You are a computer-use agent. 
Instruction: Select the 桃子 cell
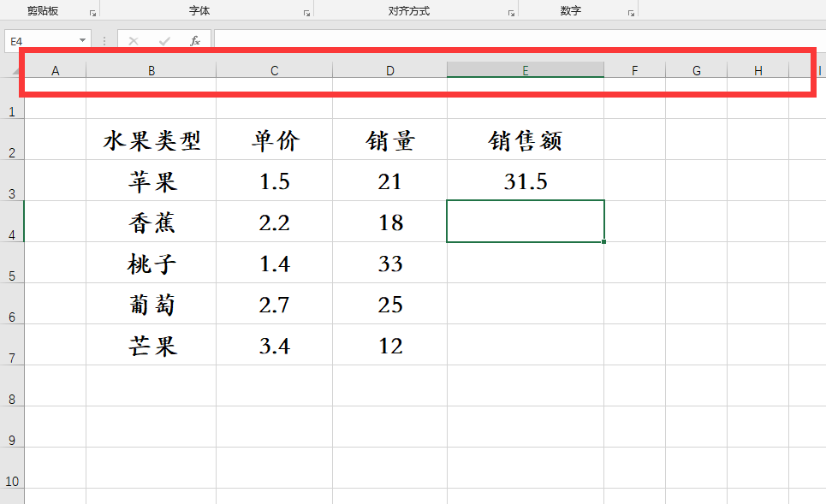[152, 263]
